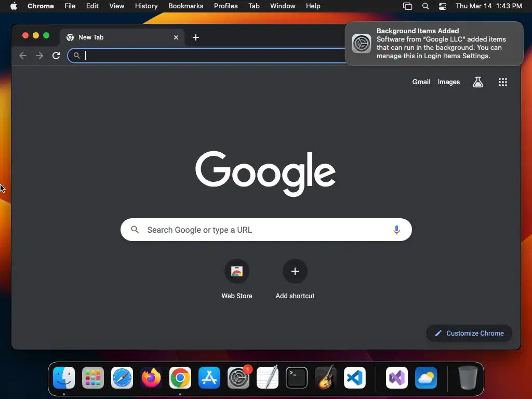This screenshot has height=399, width=532.
Task: Open the Bookmarks menu
Action: pos(185,6)
